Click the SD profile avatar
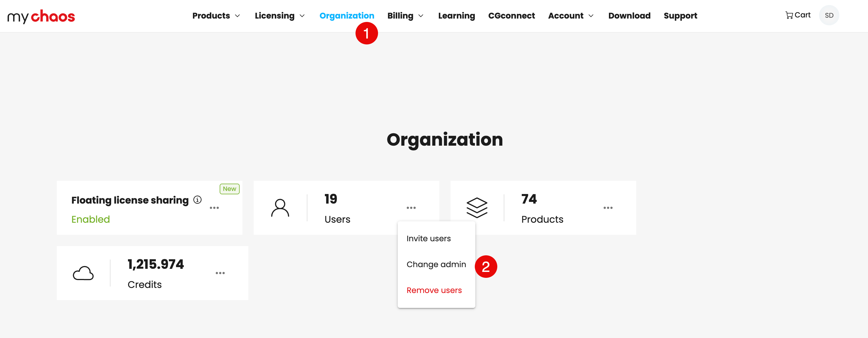 pos(829,15)
